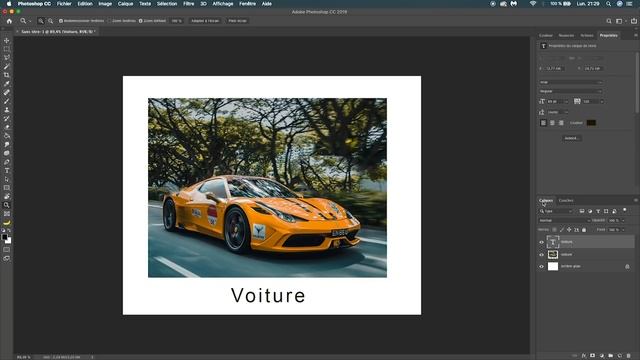640x360 pixels.
Task: Add a layer mask
Action: (593, 356)
